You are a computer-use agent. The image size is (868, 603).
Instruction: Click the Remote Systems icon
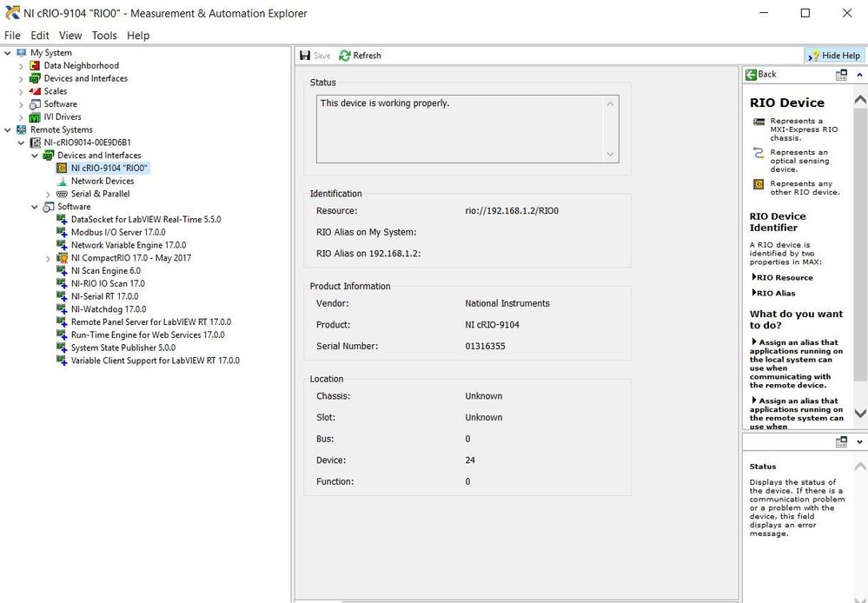click(22, 129)
